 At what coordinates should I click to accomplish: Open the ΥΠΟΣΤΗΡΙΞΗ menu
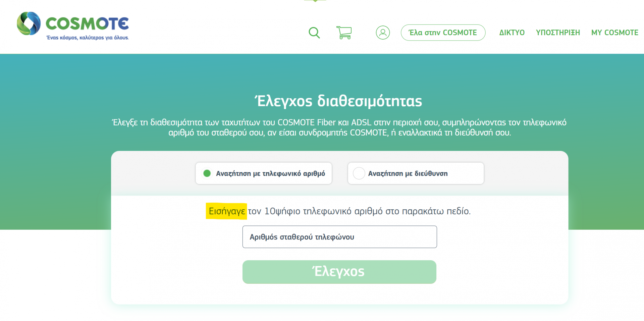tap(558, 33)
